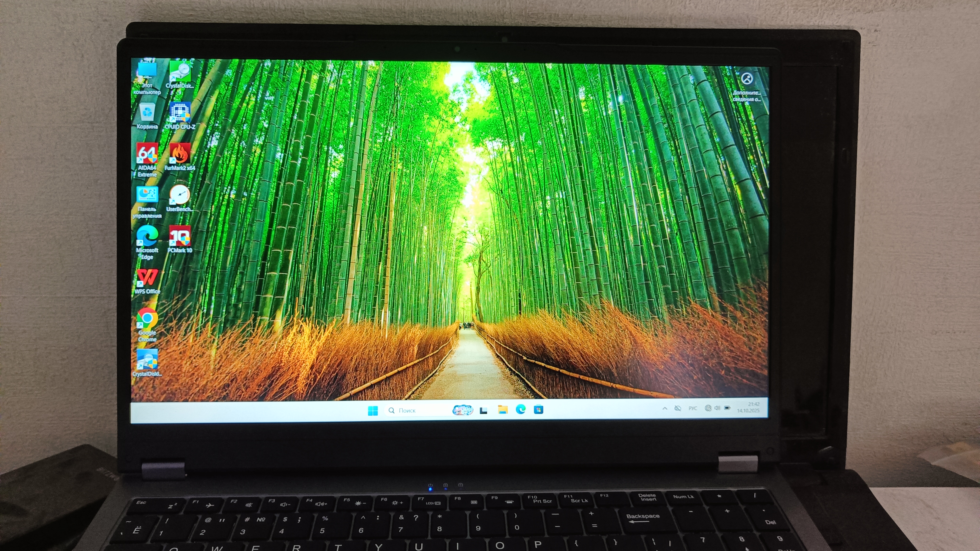Click Microsoft Edge desktop shortcut
980x551 pixels.
tap(147, 237)
